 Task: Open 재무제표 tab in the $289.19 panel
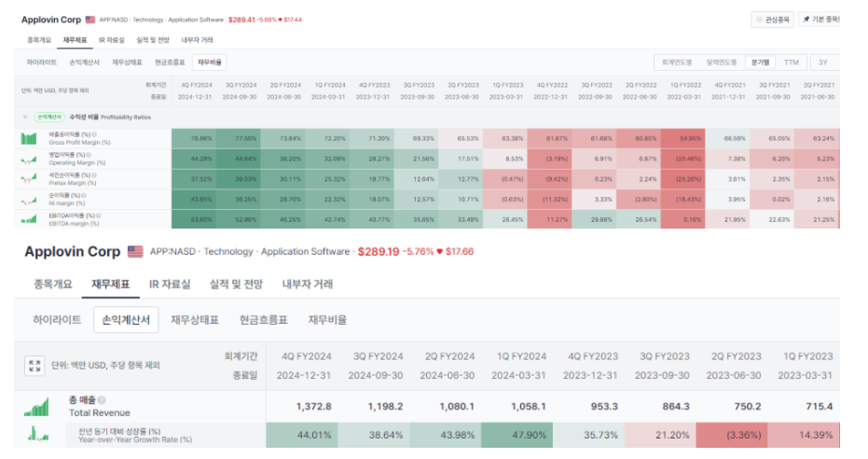coord(110,285)
